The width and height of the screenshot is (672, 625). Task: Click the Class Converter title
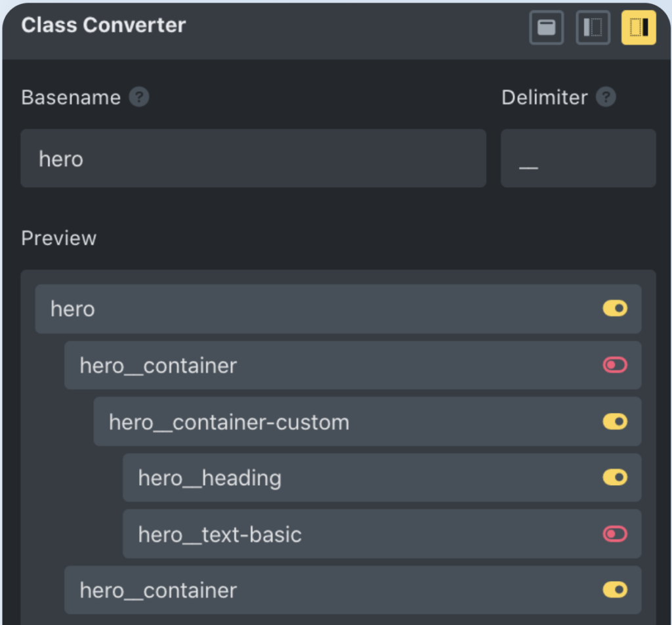coord(103,25)
